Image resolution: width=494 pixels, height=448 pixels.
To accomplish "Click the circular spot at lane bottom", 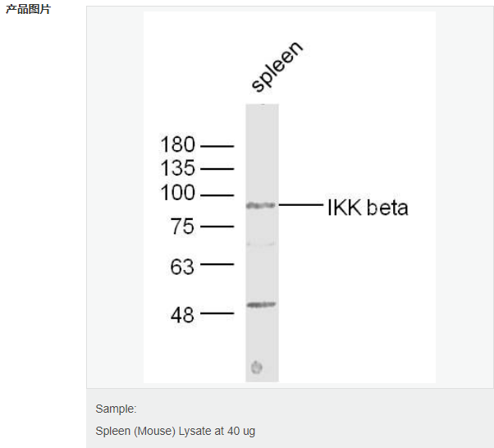I will pos(257,368).
